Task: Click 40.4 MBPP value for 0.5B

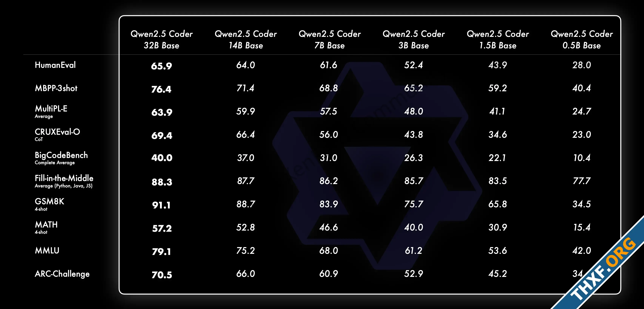Action: click(x=582, y=88)
